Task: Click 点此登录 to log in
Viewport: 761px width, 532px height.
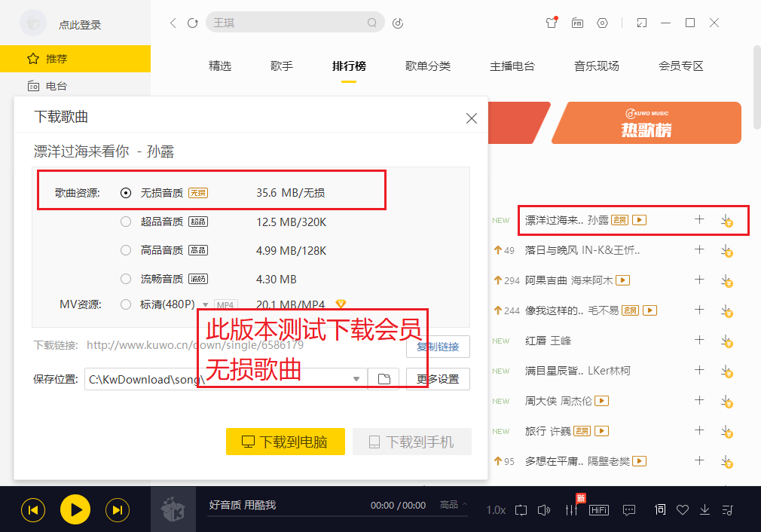Action: 80,25
